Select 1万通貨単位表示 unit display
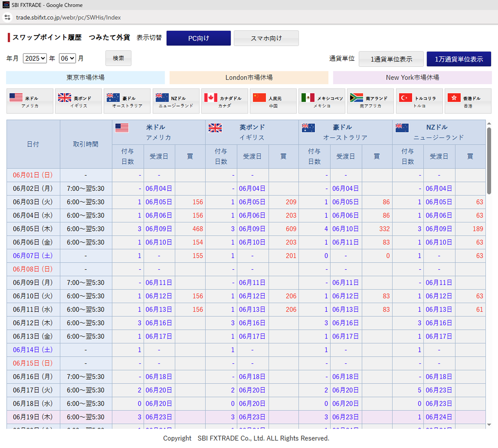The height and width of the screenshot is (448, 498). tap(459, 59)
